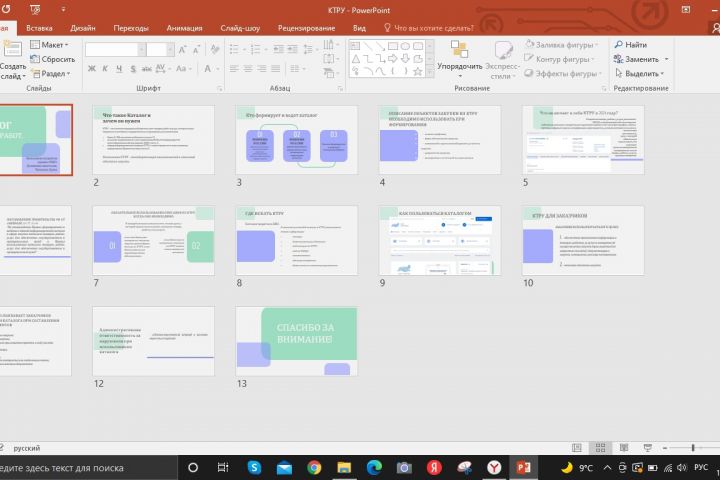Open File Explorer from taskbar
Screen dimensions: 720x480
pos(344,468)
